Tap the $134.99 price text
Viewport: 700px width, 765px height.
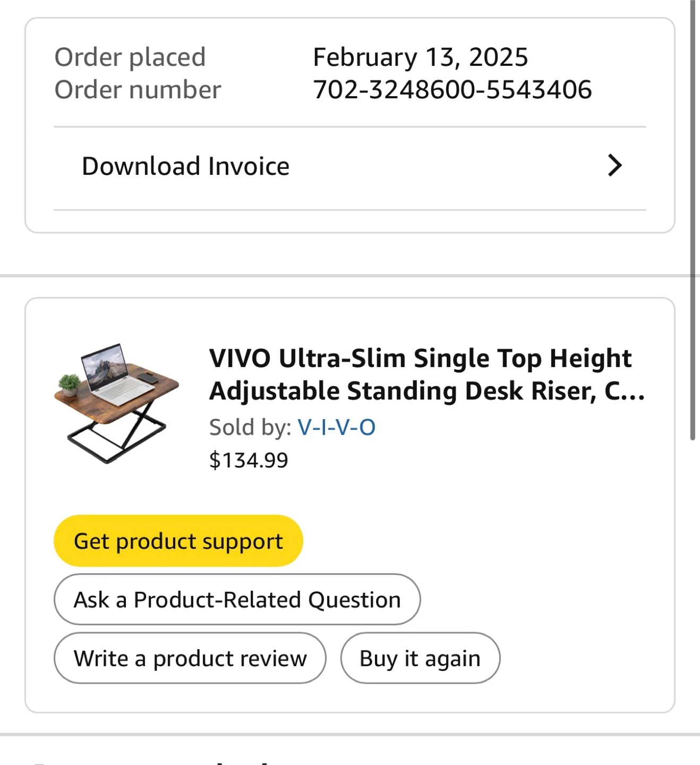(x=249, y=460)
